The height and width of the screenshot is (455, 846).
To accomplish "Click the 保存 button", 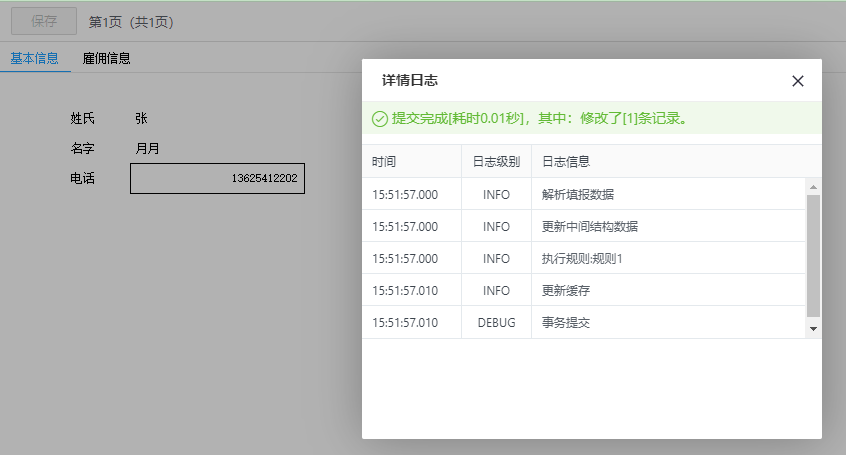I will [x=44, y=21].
